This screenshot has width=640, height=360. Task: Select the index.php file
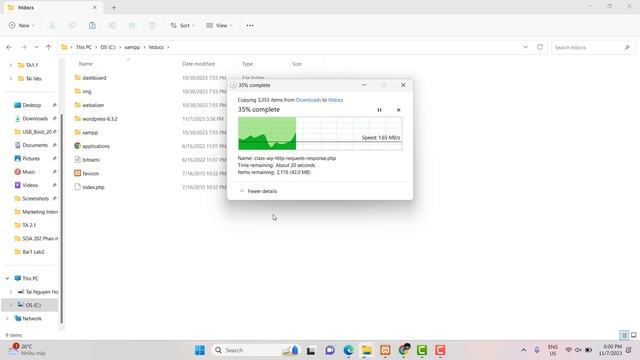[x=93, y=187]
